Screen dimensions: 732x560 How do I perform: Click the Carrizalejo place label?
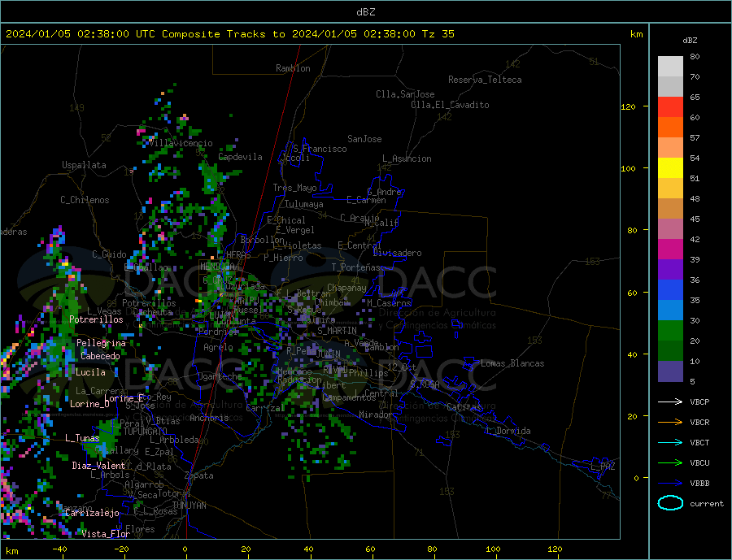[92, 514]
